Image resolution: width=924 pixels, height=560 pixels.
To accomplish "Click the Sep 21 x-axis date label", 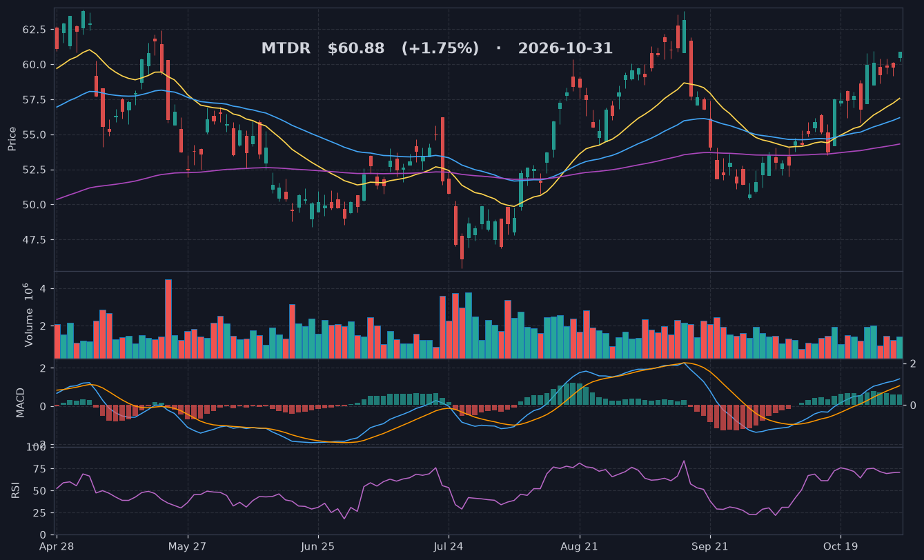I will (710, 546).
